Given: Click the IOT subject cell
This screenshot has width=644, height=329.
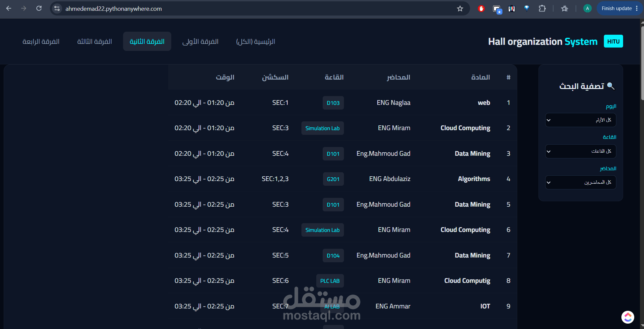Looking at the screenshot, I should coord(485,306).
